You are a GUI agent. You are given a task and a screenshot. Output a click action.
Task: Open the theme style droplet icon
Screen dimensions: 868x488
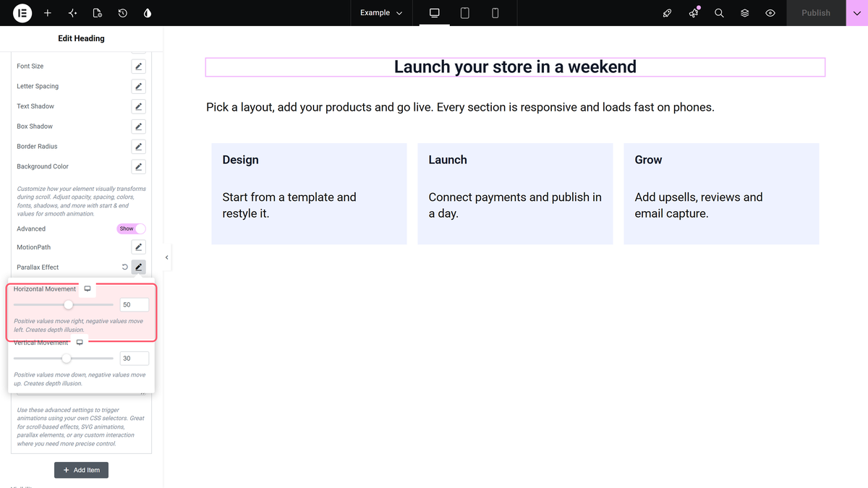[x=148, y=13]
